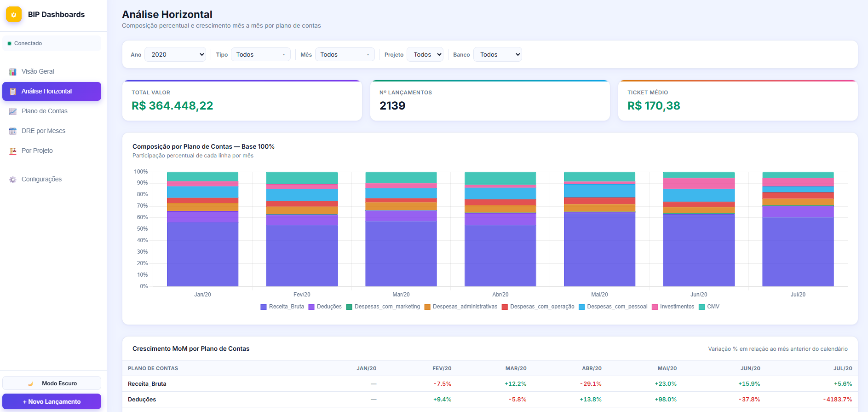Switch on Modo Escuro button
The image size is (868, 412).
52,383
